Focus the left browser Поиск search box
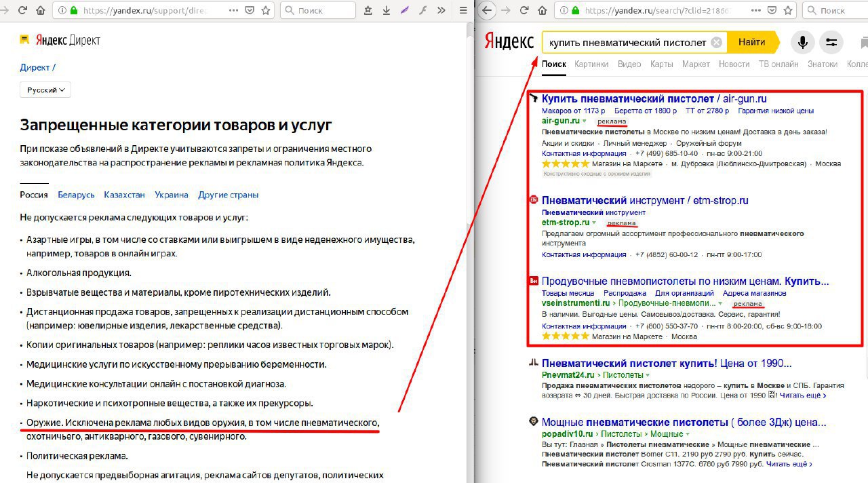This screenshot has height=483, width=868. tap(319, 10)
